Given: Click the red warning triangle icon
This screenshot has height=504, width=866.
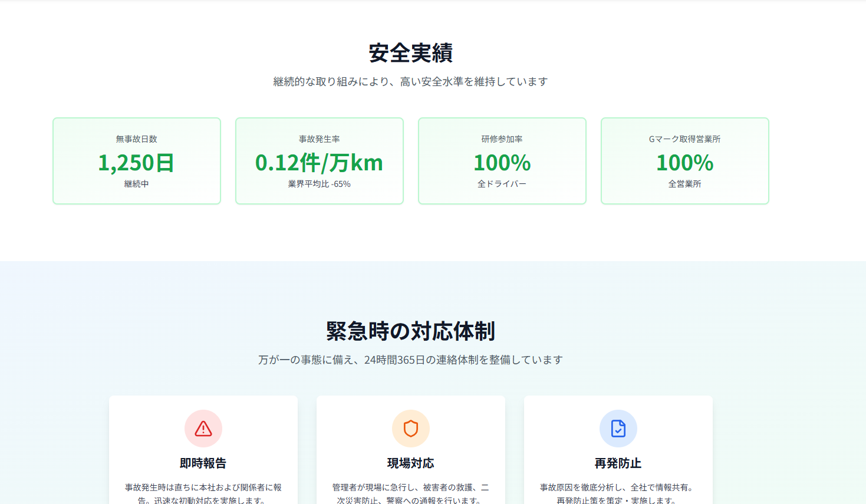Looking at the screenshot, I should tap(203, 429).
